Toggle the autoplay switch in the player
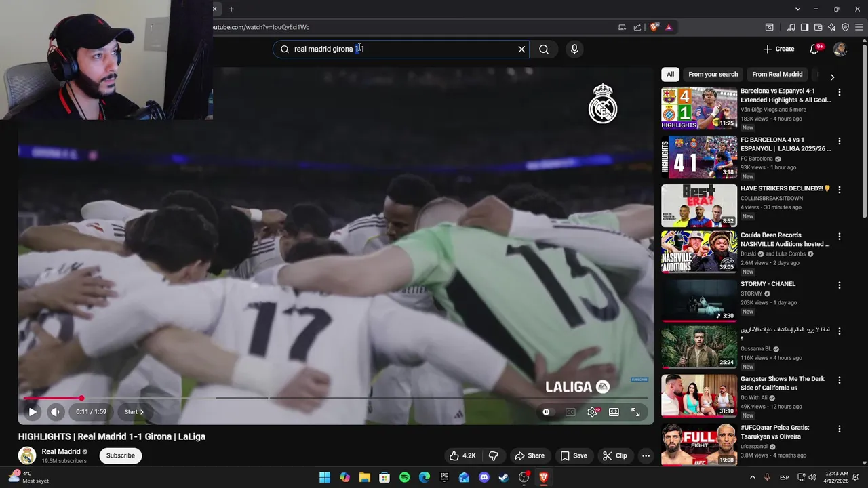The width and height of the screenshot is (868, 488). [547, 411]
